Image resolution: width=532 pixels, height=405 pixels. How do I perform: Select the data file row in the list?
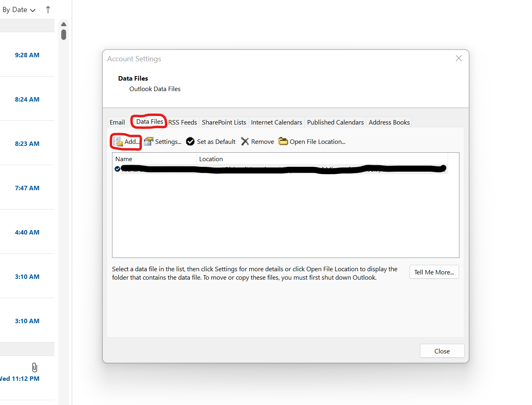click(x=242, y=168)
